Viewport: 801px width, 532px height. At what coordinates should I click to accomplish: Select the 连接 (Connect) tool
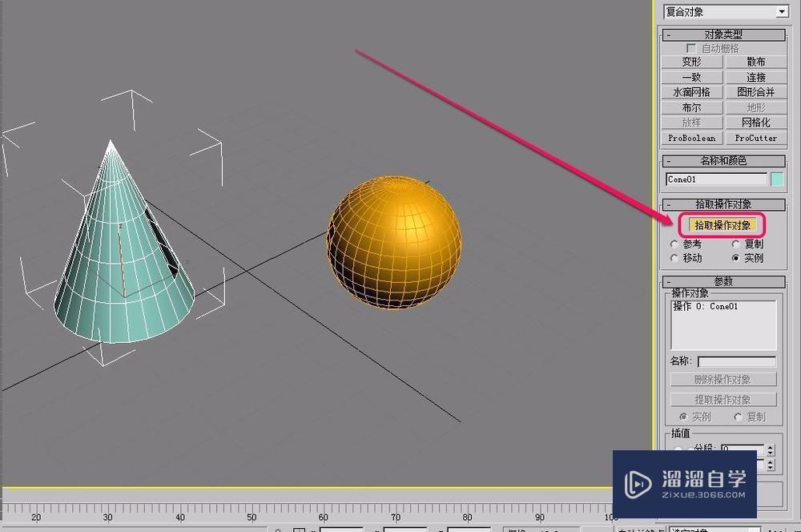coord(755,76)
